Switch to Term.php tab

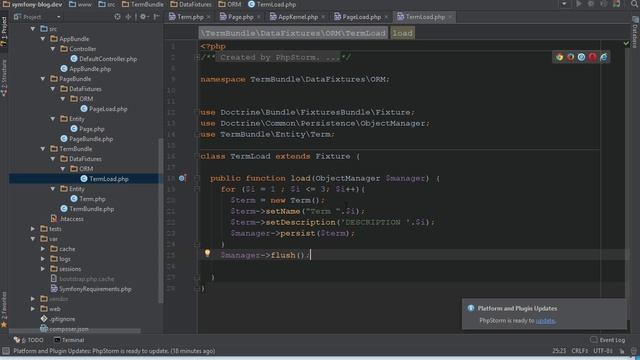190,17
